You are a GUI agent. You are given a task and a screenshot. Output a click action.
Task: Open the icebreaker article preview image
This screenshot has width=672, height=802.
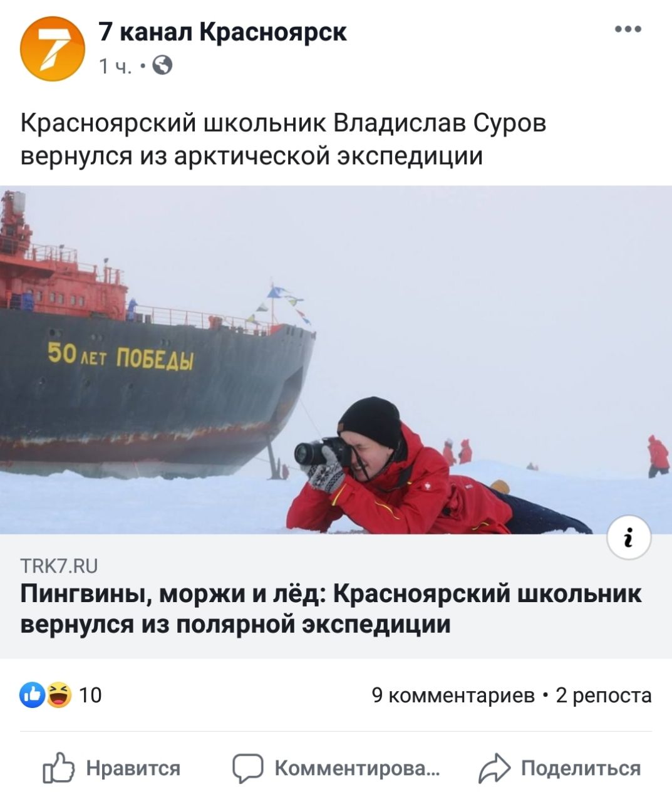(336, 360)
